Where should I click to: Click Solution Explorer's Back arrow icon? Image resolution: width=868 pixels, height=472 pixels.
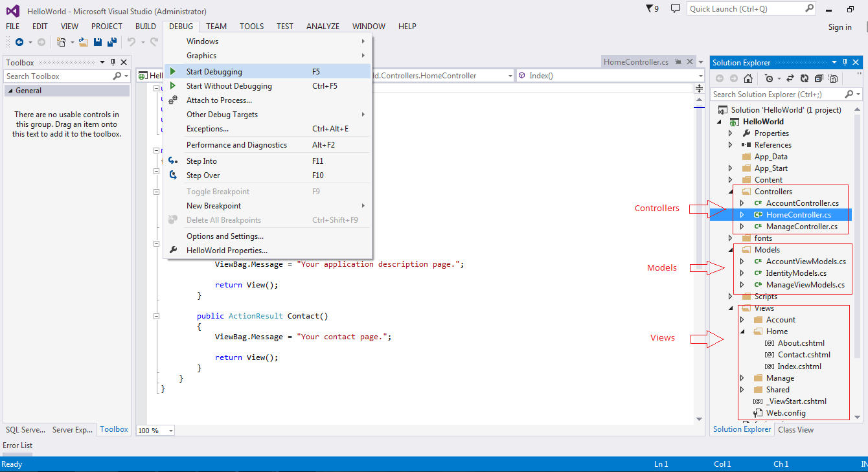coord(720,78)
